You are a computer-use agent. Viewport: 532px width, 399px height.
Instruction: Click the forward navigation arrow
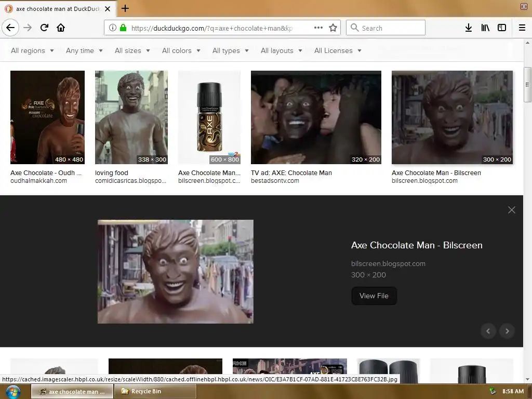pos(28,28)
